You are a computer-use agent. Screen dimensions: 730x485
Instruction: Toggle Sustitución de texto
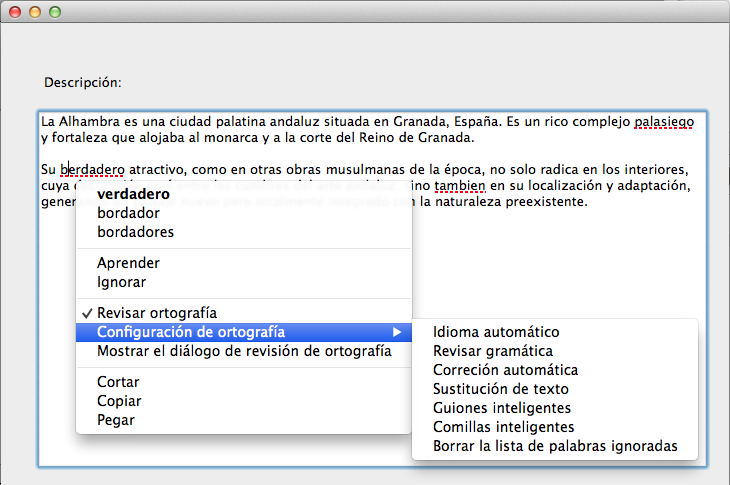click(501, 389)
